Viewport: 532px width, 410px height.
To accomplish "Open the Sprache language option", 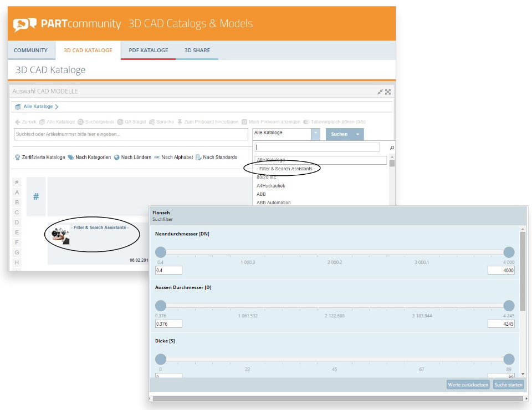I will coord(161,122).
